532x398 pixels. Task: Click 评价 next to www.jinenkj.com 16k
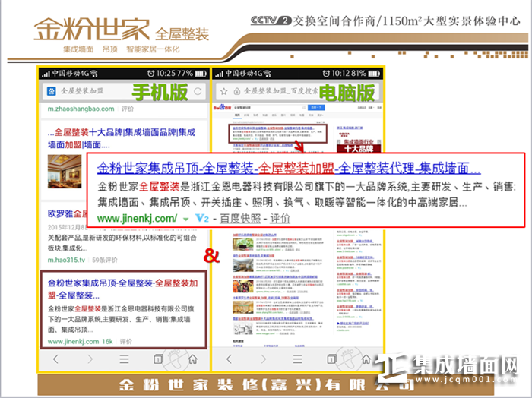[x=125, y=341]
